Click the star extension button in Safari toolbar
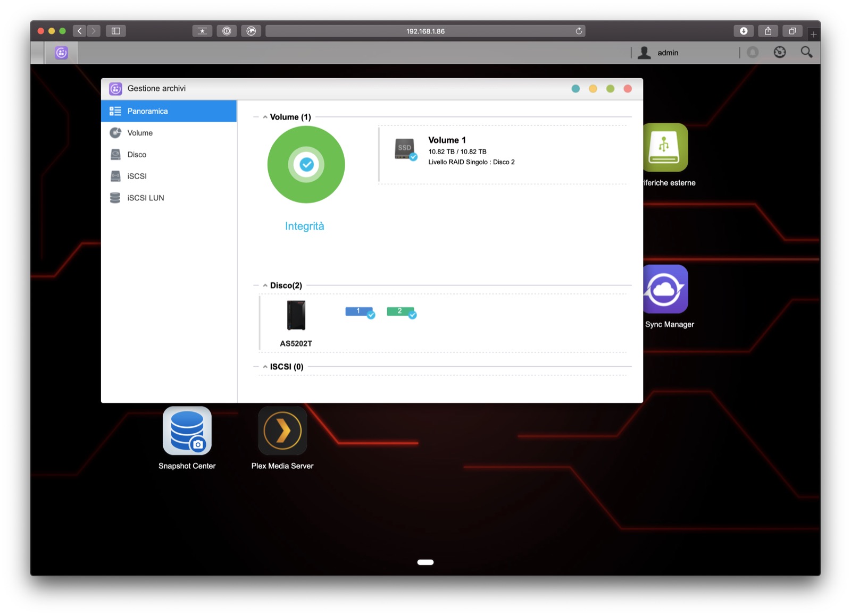851x616 pixels. [x=202, y=31]
